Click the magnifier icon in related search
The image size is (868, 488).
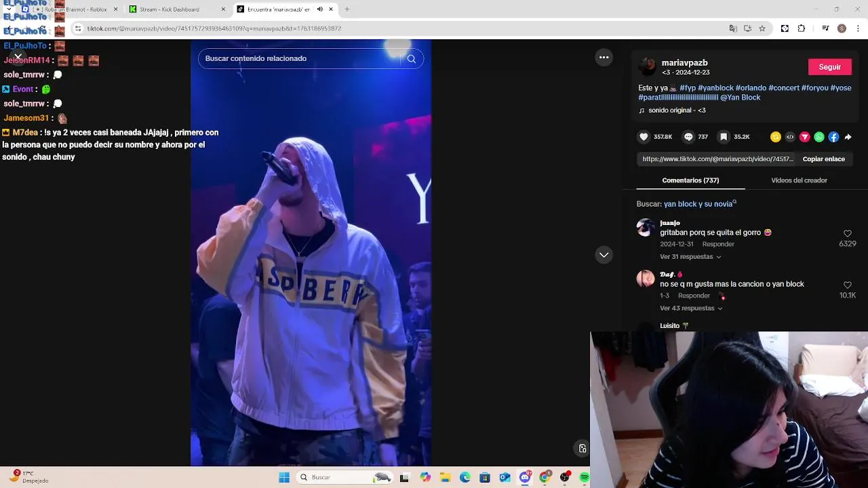(x=411, y=59)
